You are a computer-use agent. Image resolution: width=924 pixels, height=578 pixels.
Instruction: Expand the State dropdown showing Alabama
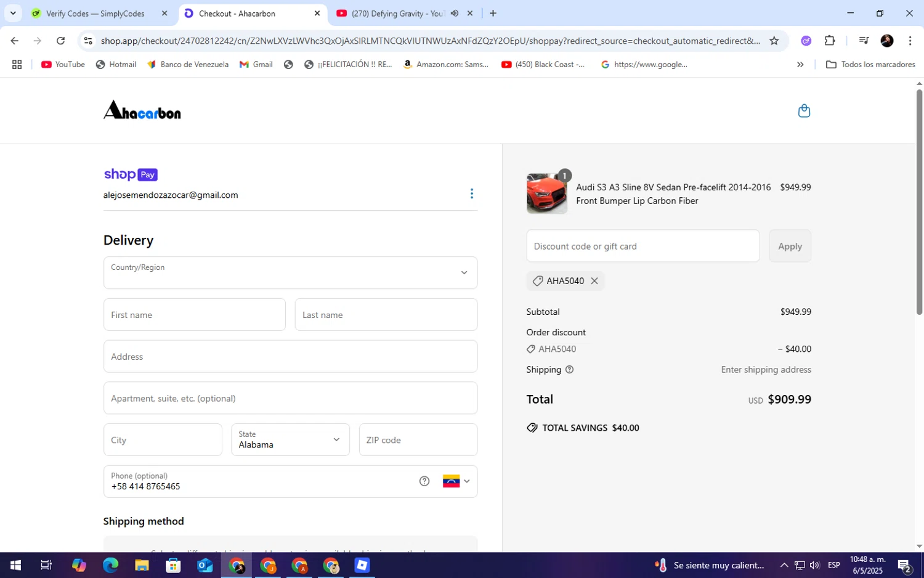(290, 440)
